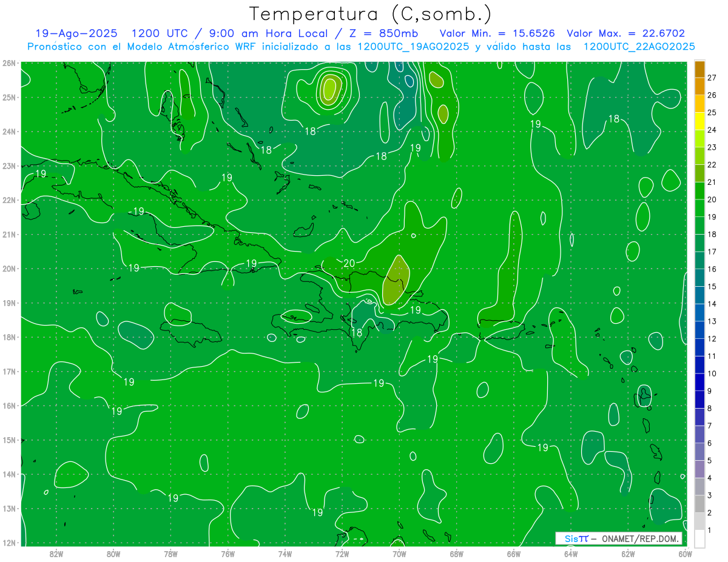The image size is (728, 562).
Task: Click the '13N' latitude axis label
Action: 9,508
